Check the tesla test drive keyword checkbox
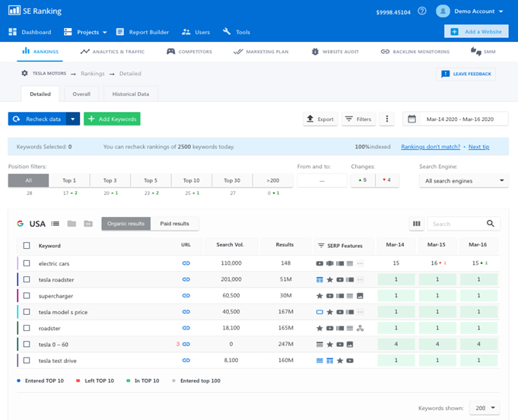The height and width of the screenshot is (420, 518). click(x=27, y=361)
